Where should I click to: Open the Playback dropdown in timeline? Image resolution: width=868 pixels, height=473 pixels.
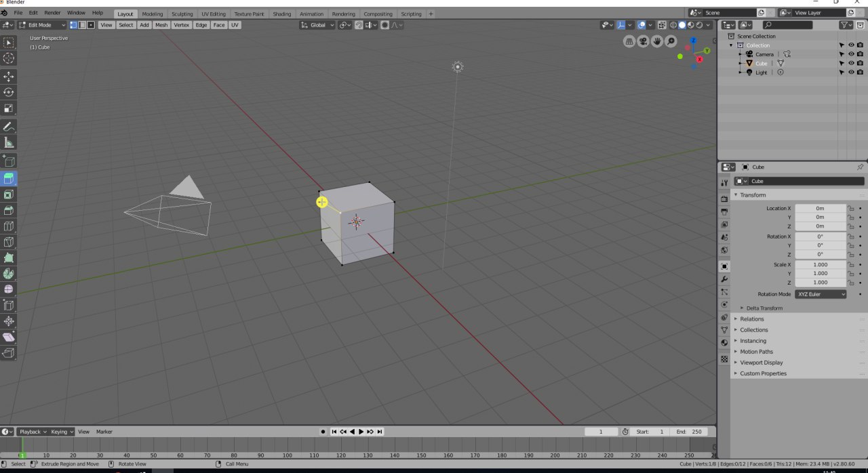click(33, 432)
